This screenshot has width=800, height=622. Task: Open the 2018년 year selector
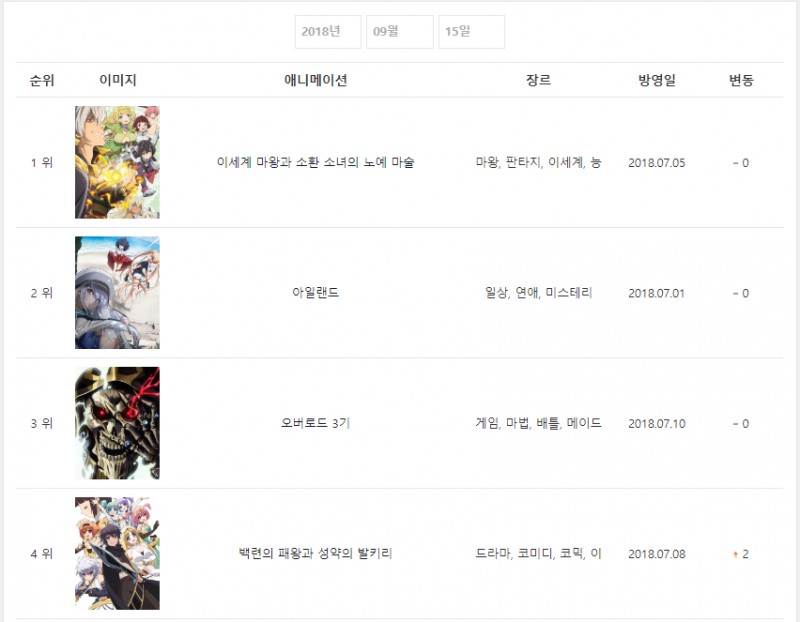tap(328, 32)
